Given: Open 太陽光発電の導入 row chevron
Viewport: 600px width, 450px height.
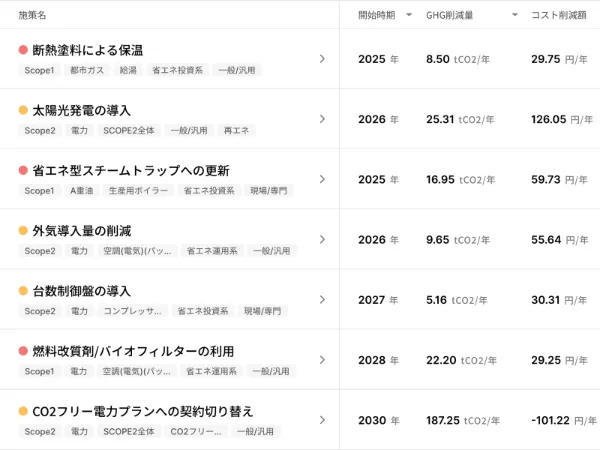Looking at the screenshot, I should pos(322,119).
